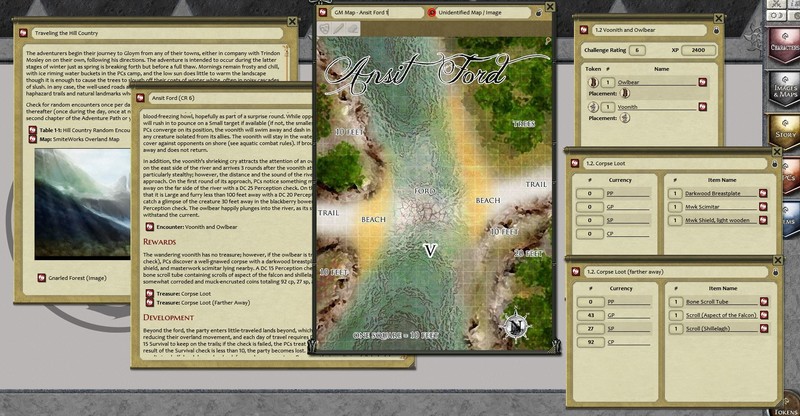Select the pencil drawing tool on map
Viewport: 800px width, 416px height.
338,29
